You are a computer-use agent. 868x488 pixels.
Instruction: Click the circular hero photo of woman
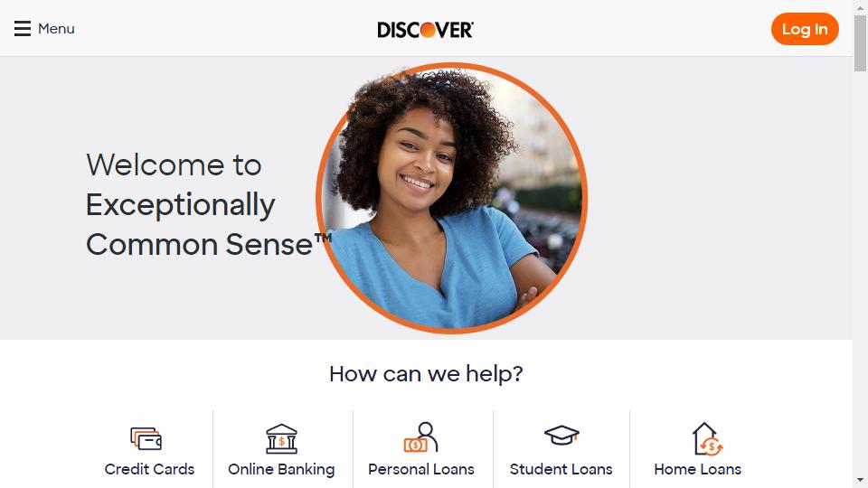pos(452,198)
